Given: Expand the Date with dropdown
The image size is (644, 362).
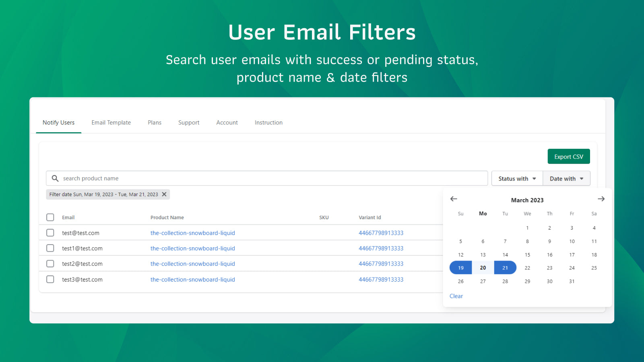Looking at the screenshot, I should pyautogui.click(x=566, y=179).
